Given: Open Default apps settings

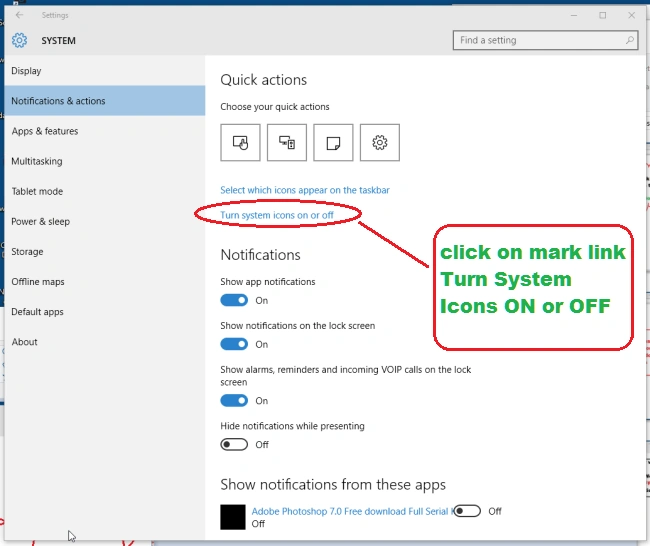Looking at the screenshot, I should click(105, 312).
